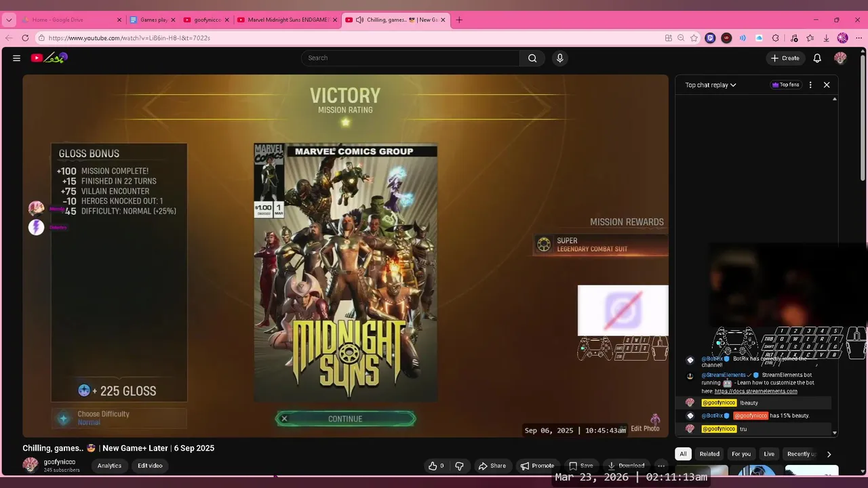Image resolution: width=868 pixels, height=488 pixels.
Task: View site information lock icon
Action: point(41,38)
